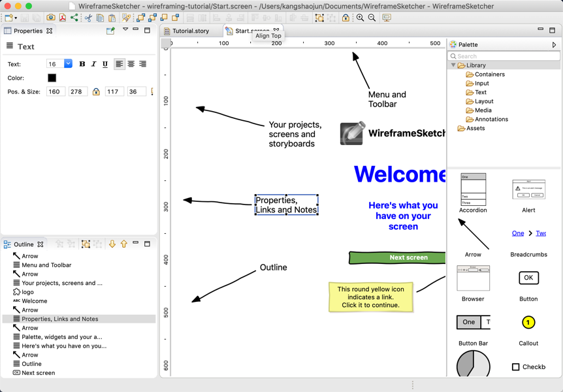The height and width of the screenshot is (392, 563).
Task: Toggle underline text formatting
Action: (105, 64)
